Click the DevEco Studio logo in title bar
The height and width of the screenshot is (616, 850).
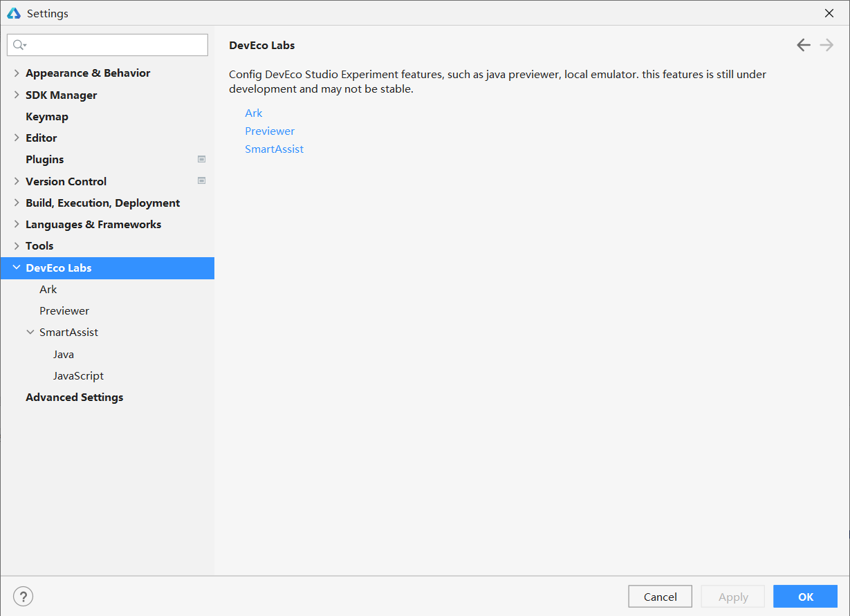[x=14, y=13]
